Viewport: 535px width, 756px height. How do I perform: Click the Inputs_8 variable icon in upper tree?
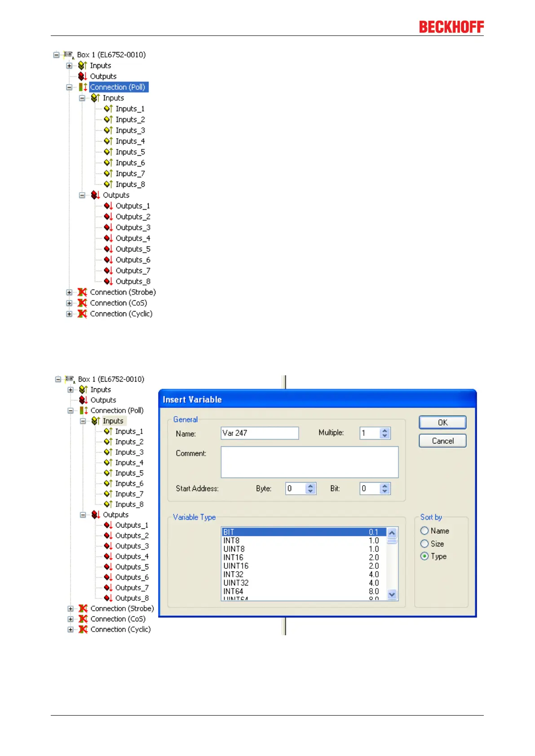108,184
